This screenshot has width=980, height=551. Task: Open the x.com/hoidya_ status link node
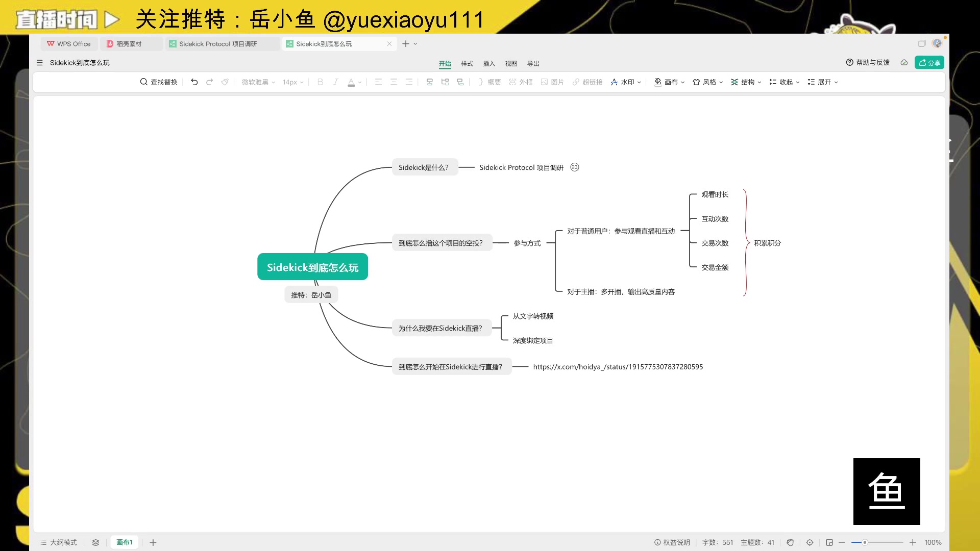pyautogui.click(x=618, y=367)
